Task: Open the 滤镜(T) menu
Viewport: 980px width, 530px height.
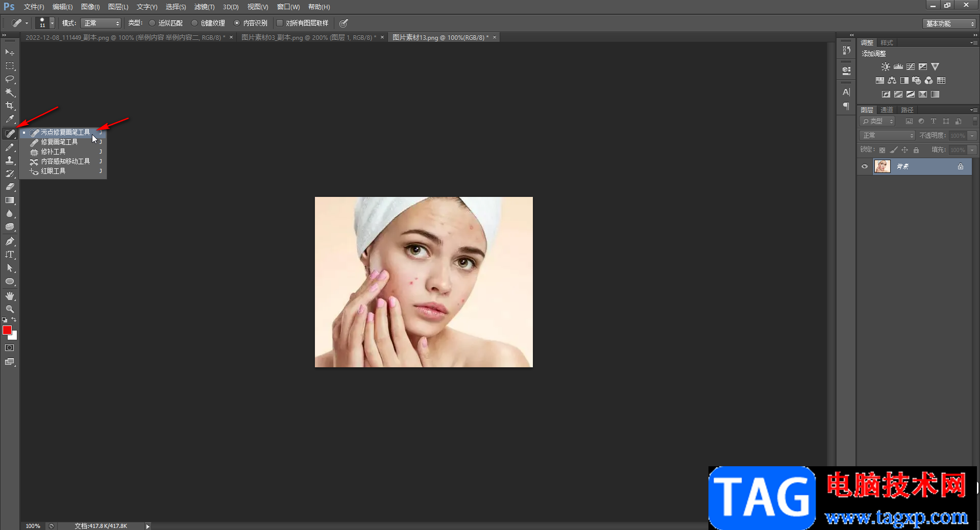Action: tap(204, 7)
